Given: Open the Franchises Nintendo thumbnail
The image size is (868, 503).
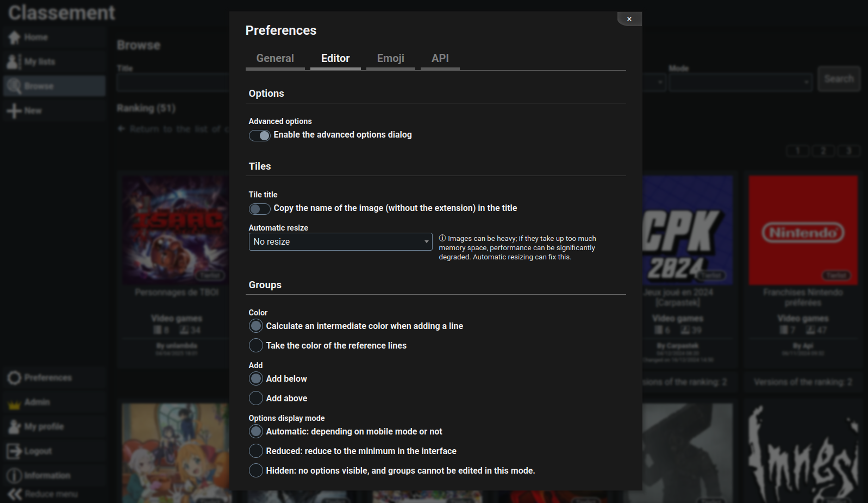Looking at the screenshot, I should (803, 230).
